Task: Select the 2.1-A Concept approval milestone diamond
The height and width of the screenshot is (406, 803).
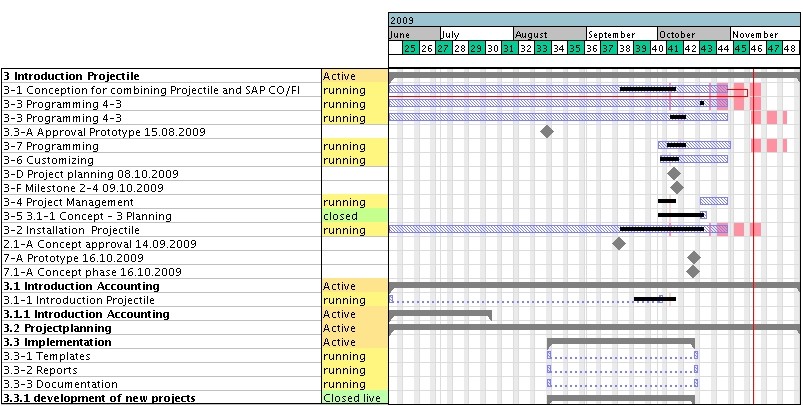Action: click(619, 243)
